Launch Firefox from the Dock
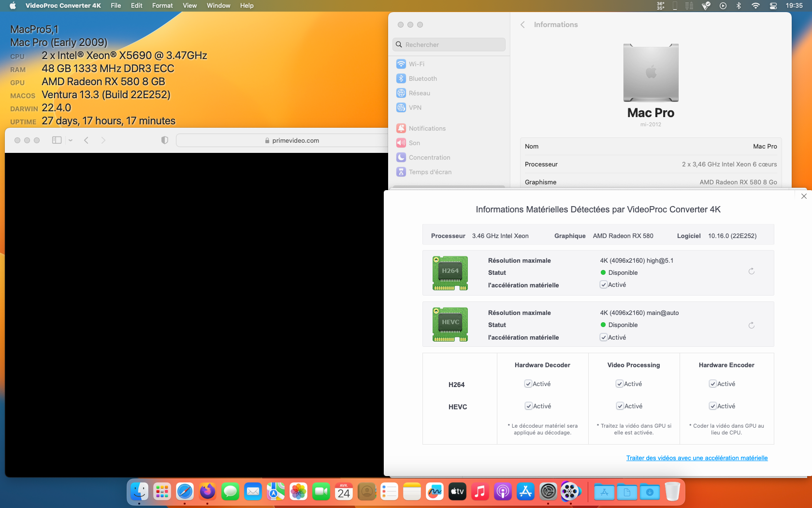Viewport: 812px width, 508px height. (208, 492)
